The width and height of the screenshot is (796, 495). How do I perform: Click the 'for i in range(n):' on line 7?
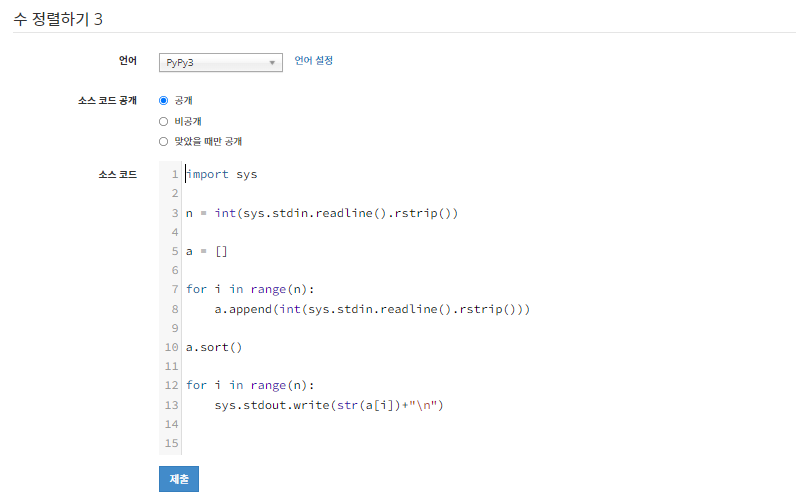point(250,289)
